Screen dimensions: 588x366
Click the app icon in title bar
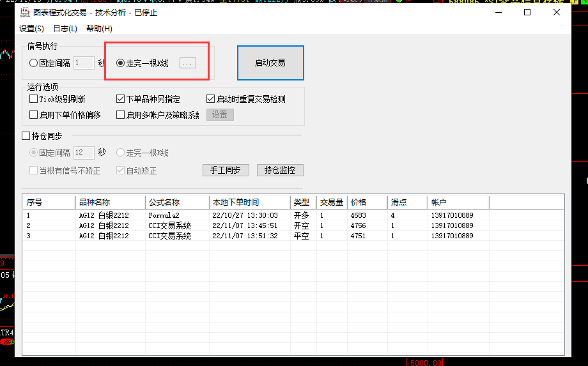[x=25, y=12]
